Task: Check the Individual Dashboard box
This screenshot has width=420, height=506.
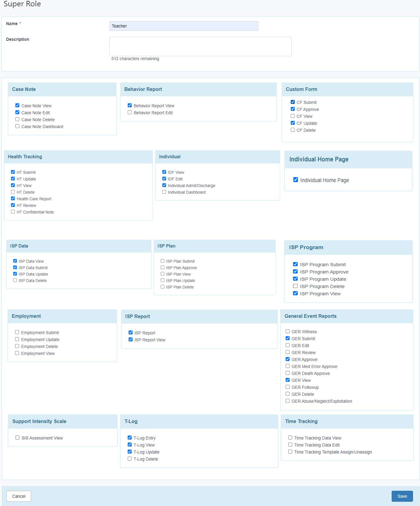Action: tap(164, 192)
